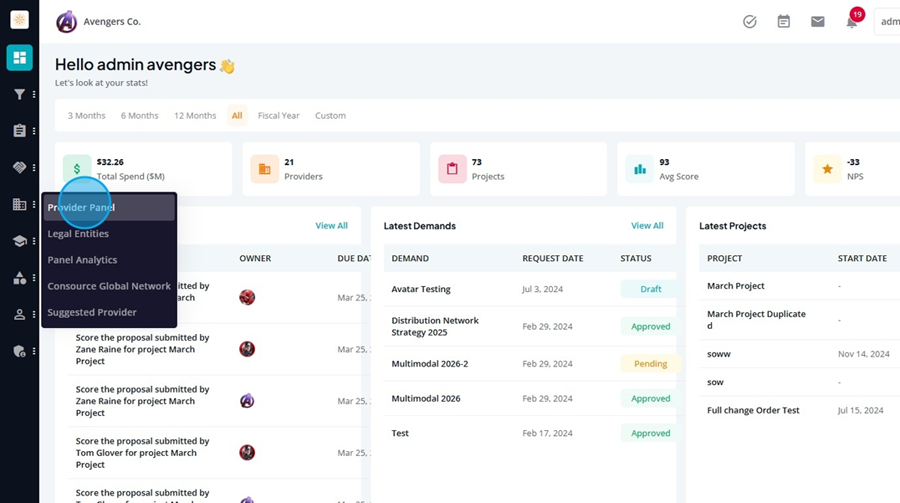Click the handshake sidebar icon
Screen dimensions: 900x503
tap(20, 167)
